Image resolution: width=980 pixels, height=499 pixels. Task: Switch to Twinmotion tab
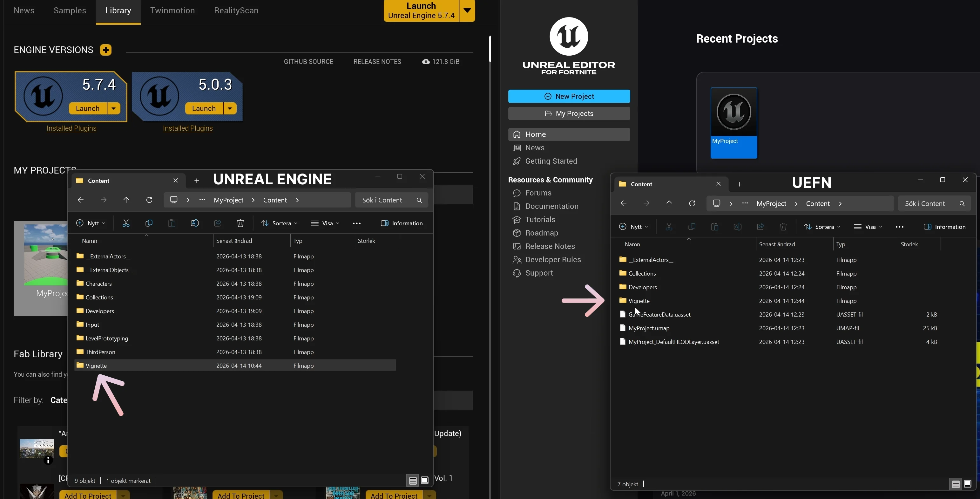click(172, 11)
